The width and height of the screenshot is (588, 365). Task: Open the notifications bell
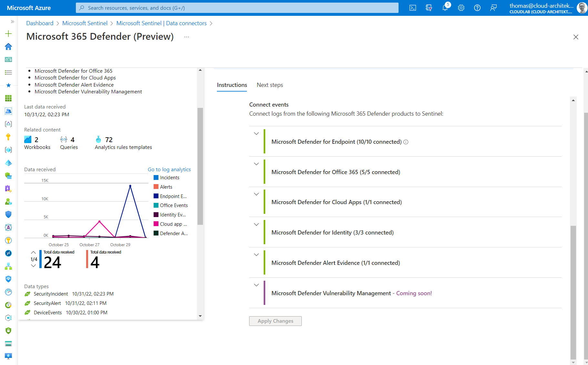[x=445, y=8]
